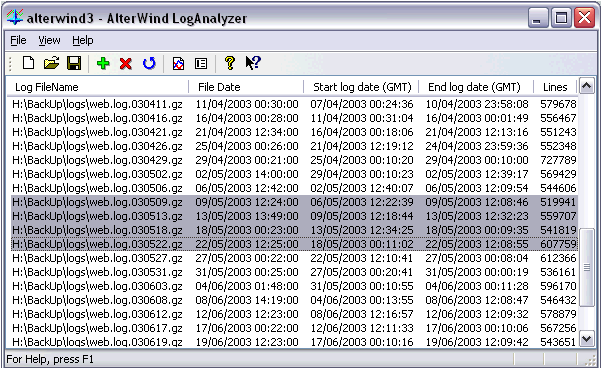The image size is (602, 368).
Task: Select row web.log.030612.gz
Action: [x=294, y=314]
